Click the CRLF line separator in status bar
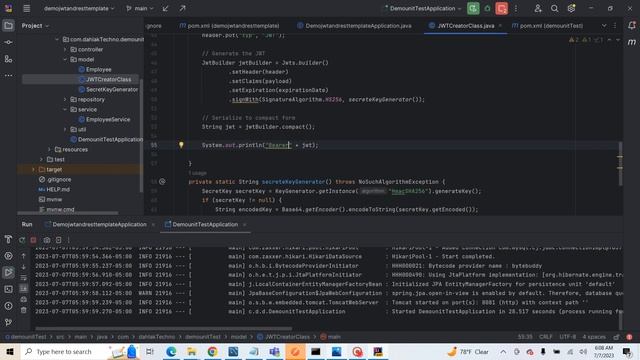This screenshot has height=360, width=640. [545, 337]
